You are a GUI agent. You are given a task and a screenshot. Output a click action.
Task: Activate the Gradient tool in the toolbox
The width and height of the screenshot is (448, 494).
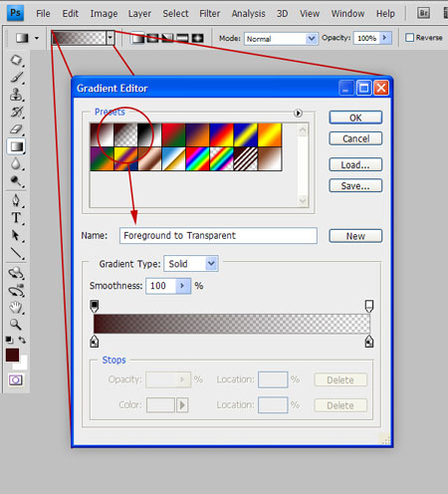point(16,146)
